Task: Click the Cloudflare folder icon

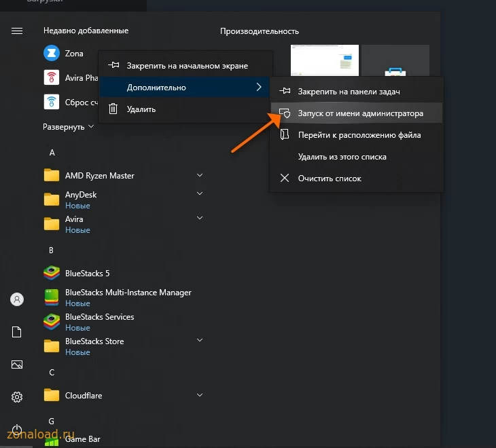Action: coord(52,395)
